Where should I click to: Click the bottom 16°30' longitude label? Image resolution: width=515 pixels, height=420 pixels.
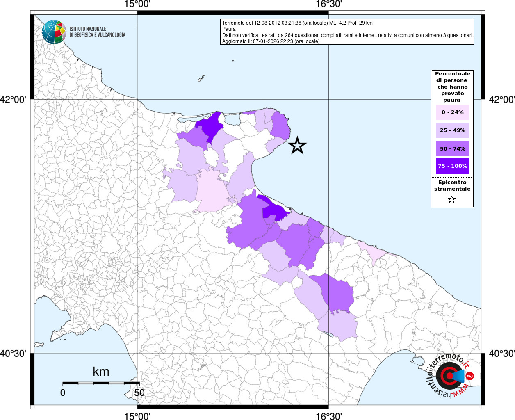328,415
